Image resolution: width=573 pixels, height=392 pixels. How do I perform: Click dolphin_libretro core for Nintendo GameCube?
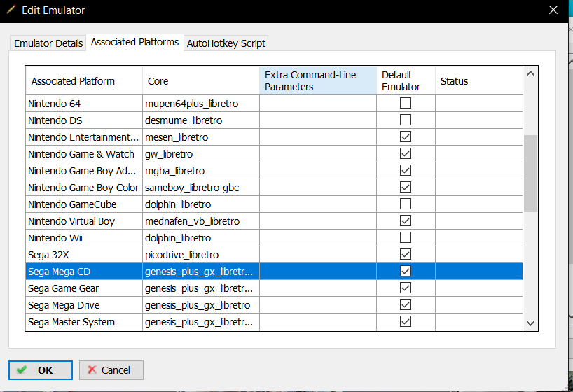(200, 204)
